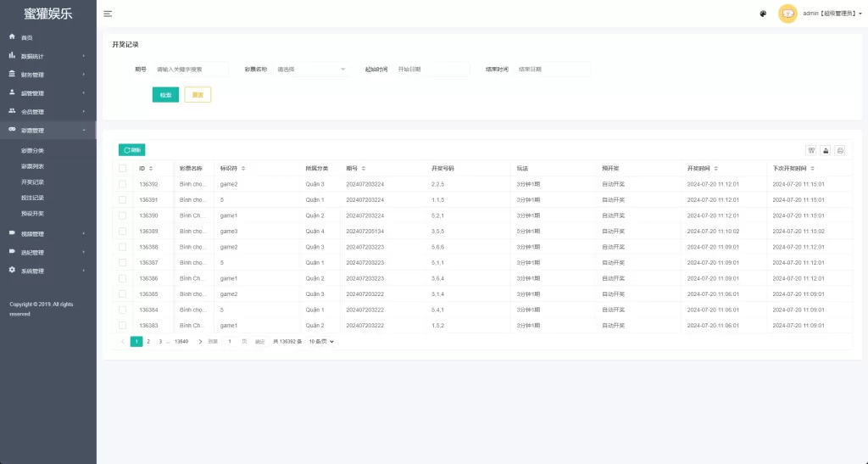Sort by the ID column arrows

click(x=151, y=168)
